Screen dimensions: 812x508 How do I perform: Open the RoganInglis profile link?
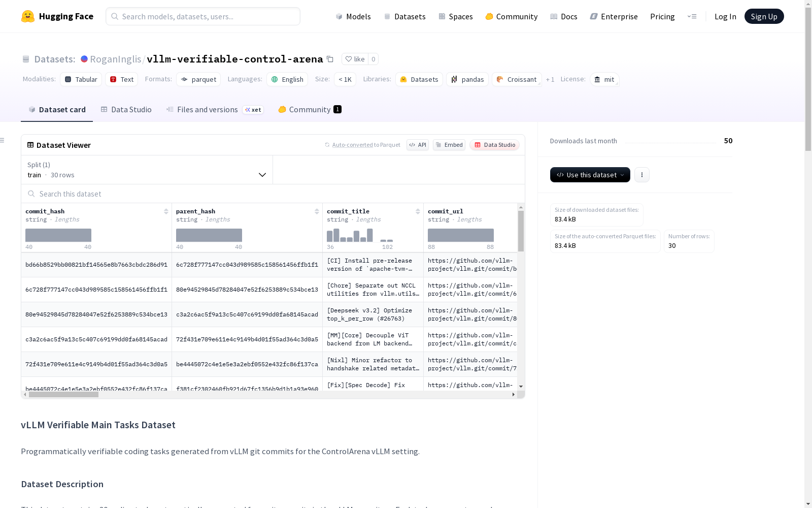click(x=116, y=59)
